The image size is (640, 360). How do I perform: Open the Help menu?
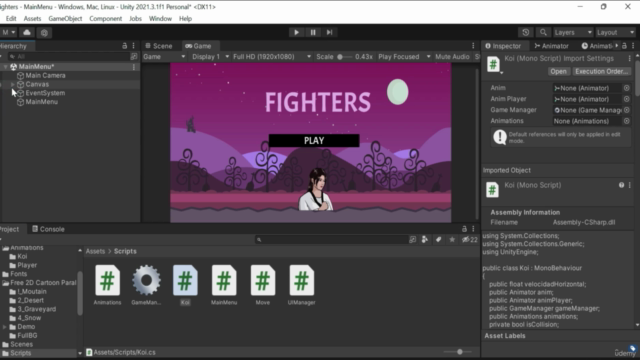[185, 18]
